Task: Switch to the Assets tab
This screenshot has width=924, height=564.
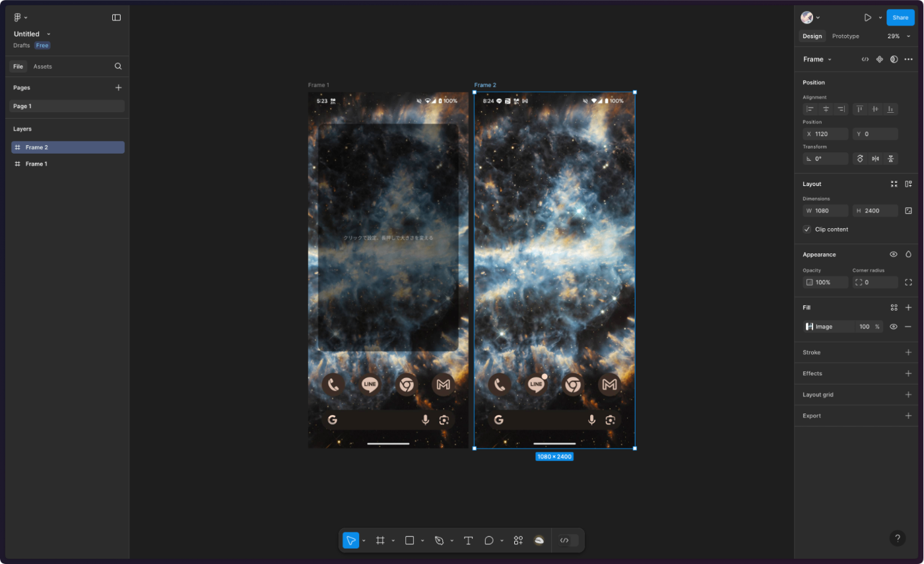Action: [43, 67]
